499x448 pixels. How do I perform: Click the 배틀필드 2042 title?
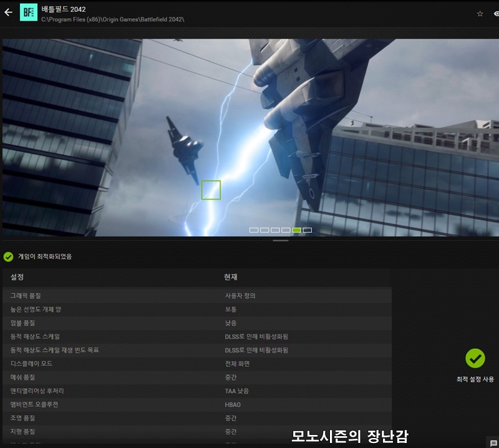pyautogui.click(x=64, y=9)
